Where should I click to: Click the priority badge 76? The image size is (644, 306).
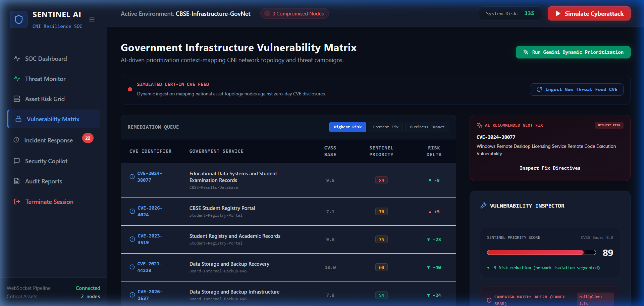point(381,212)
